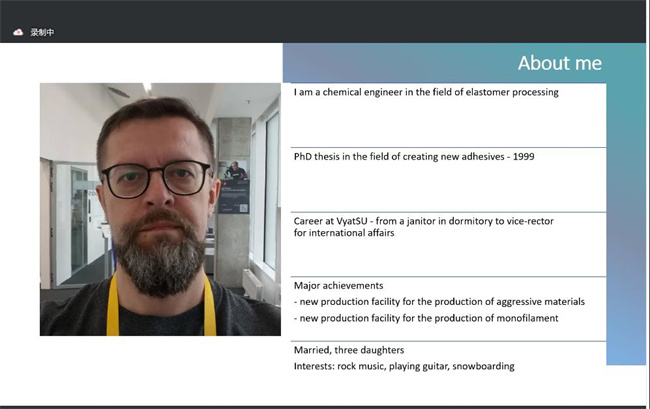Click the Career at VyatSU line
Screen dimensions: 650x409
(423, 220)
